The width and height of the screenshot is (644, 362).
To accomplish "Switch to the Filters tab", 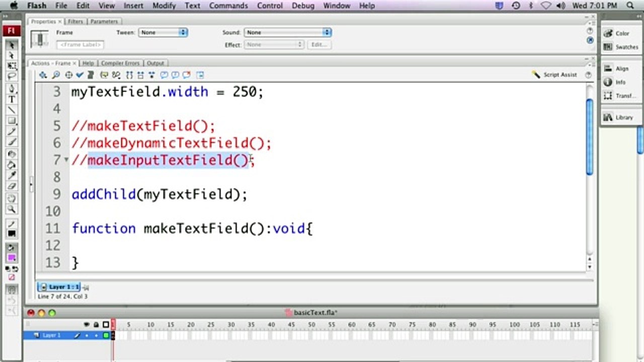I will pos(75,22).
